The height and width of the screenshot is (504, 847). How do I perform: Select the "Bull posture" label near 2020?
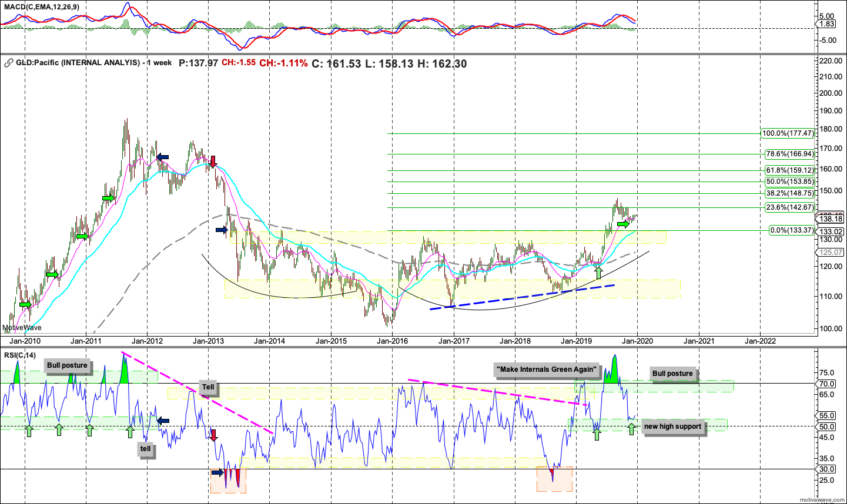[x=672, y=374]
